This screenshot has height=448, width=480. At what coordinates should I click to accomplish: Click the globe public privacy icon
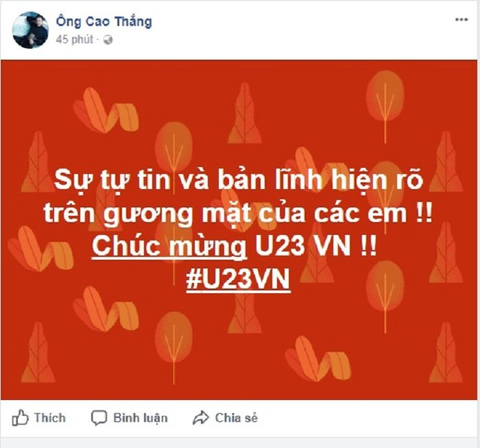pos(108,40)
